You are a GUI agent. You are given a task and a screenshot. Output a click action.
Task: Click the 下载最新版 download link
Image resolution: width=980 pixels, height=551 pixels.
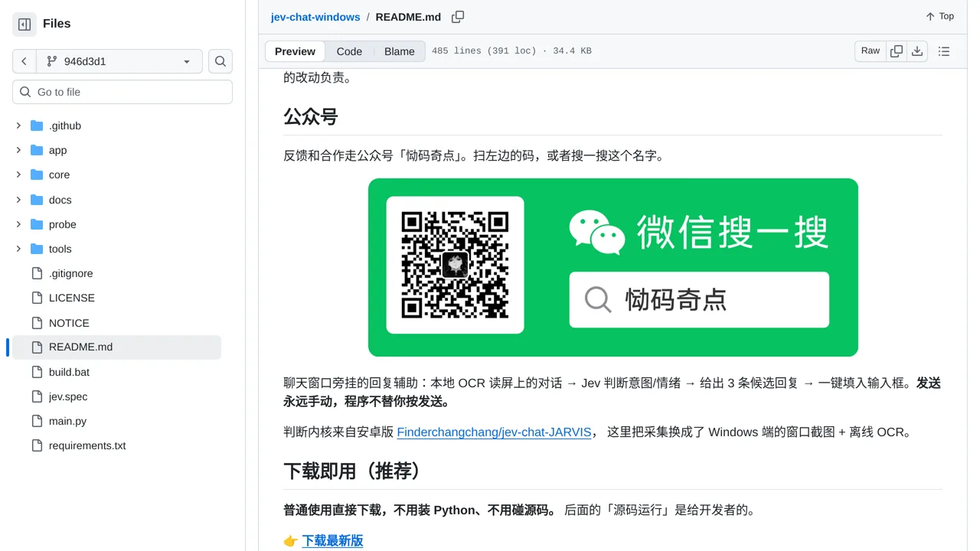tap(332, 541)
